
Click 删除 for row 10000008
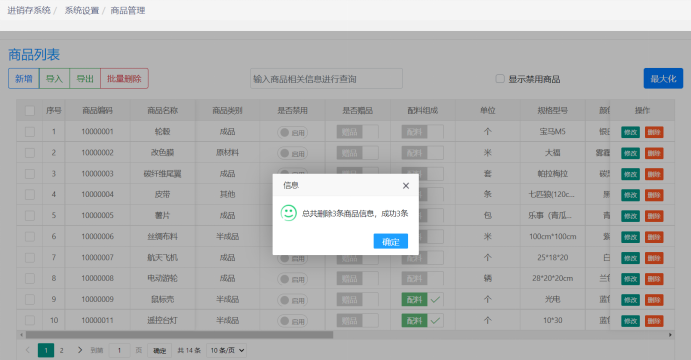(654, 279)
